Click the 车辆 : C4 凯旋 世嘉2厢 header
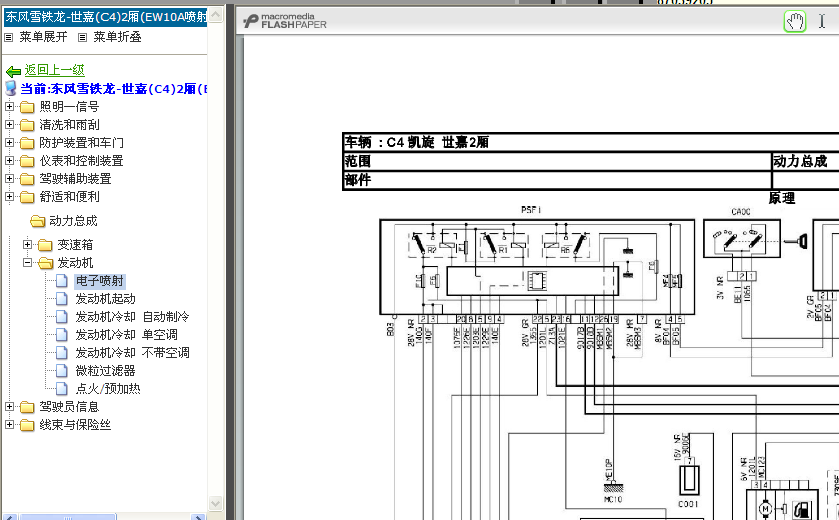The image size is (839, 520). 416,142
